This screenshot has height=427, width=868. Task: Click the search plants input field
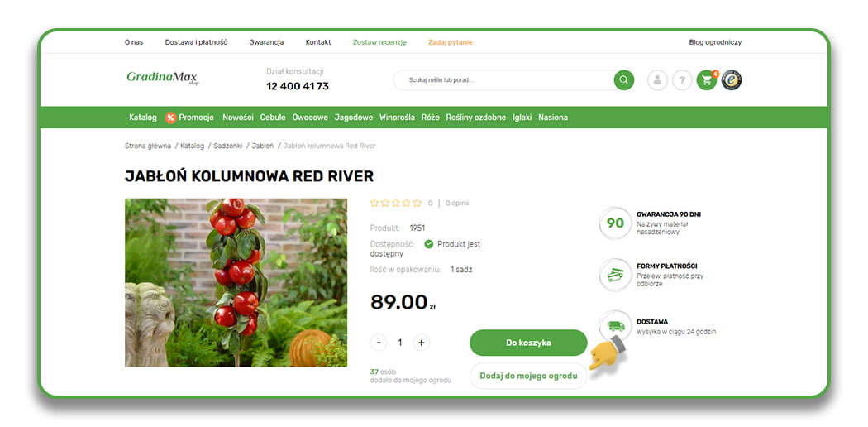pos(503,80)
